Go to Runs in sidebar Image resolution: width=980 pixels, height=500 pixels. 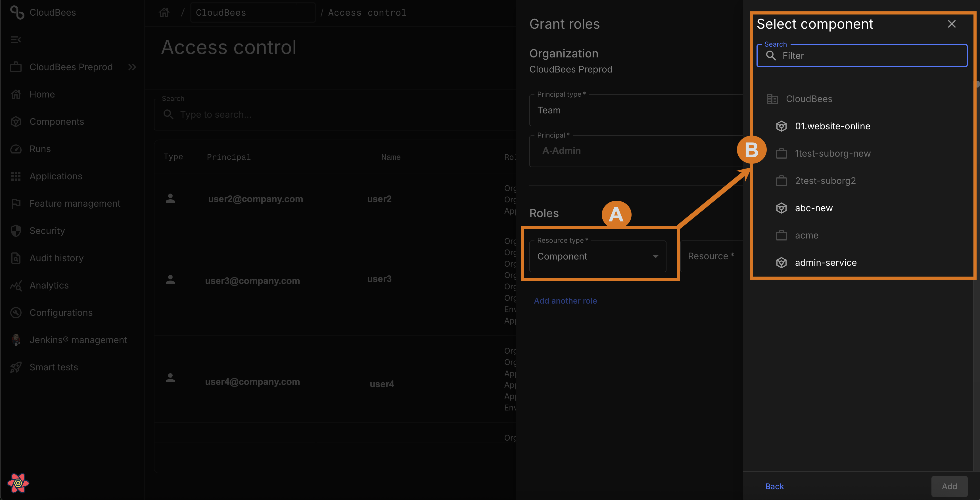tap(40, 149)
